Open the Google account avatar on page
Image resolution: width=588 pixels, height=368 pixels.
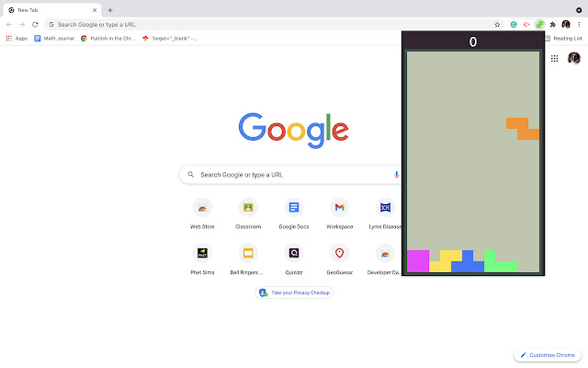pyautogui.click(x=573, y=58)
